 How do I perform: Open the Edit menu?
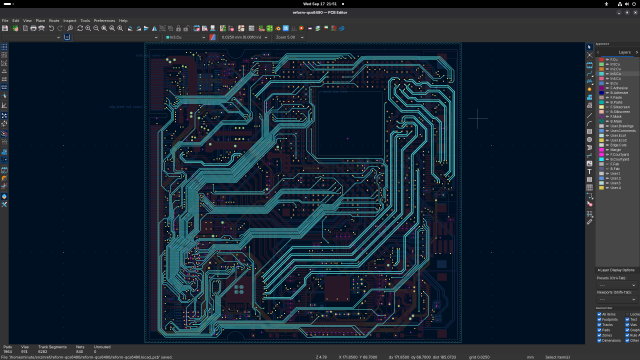16,20
